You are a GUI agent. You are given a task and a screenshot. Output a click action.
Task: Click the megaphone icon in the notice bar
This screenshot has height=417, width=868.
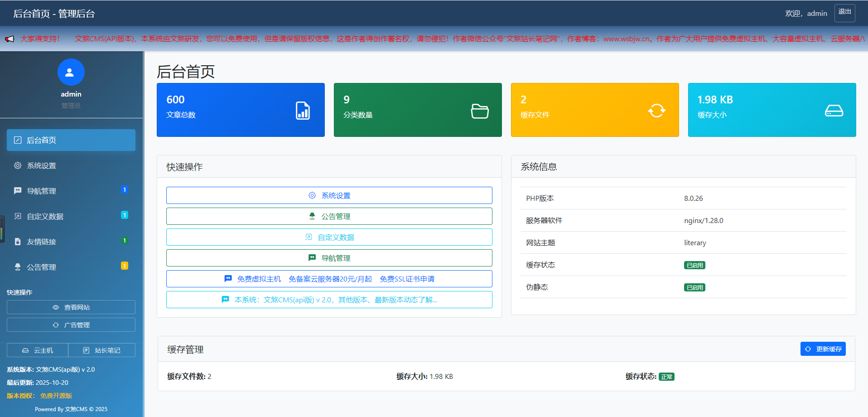[x=10, y=39]
